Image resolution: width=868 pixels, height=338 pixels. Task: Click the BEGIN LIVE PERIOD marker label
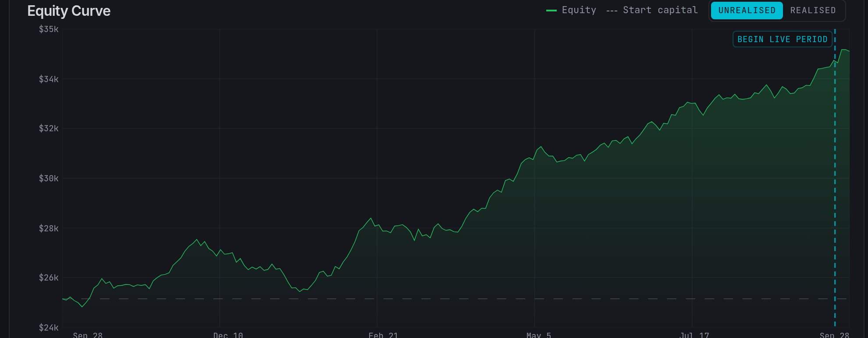tap(783, 39)
